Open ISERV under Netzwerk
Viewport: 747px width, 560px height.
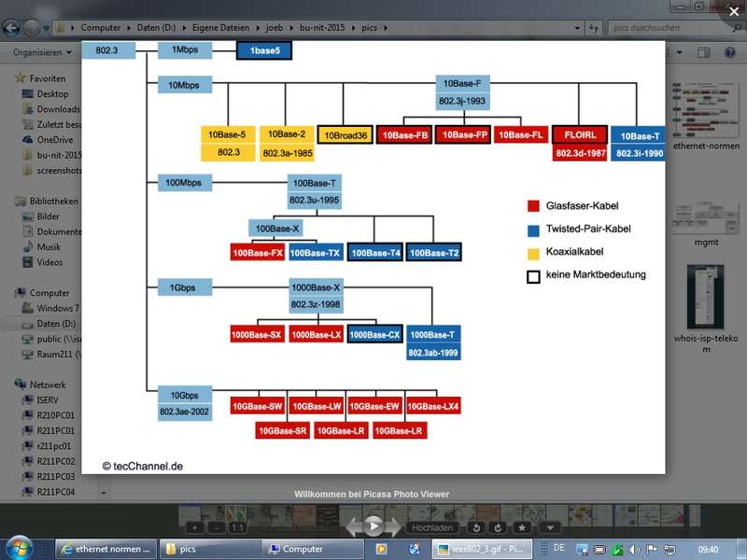[48, 400]
